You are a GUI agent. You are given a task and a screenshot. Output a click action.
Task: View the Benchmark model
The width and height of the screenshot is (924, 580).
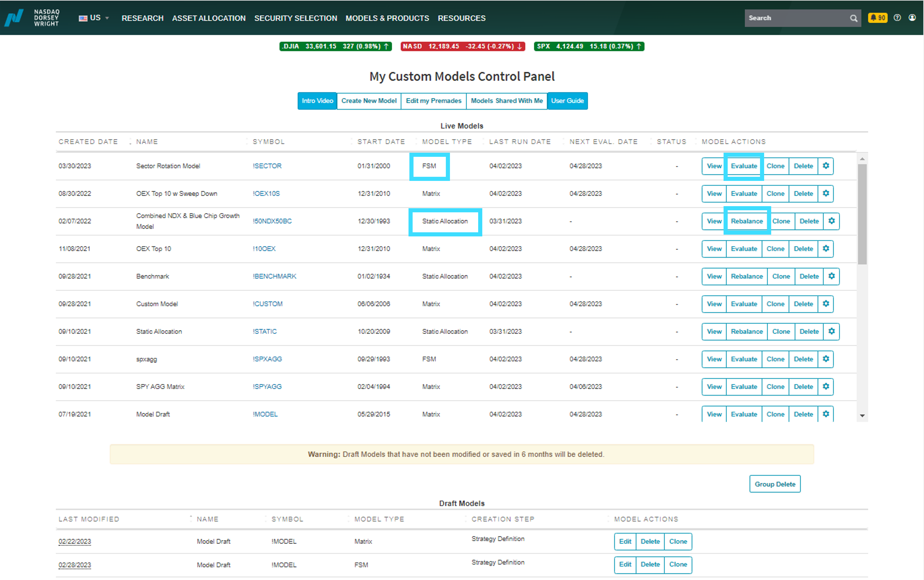point(714,276)
